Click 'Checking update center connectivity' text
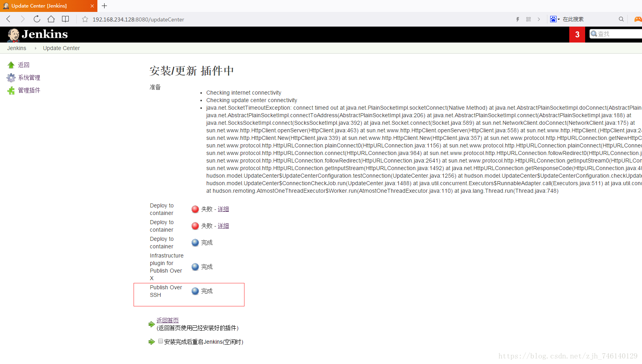The height and width of the screenshot is (364, 642). [x=252, y=100]
